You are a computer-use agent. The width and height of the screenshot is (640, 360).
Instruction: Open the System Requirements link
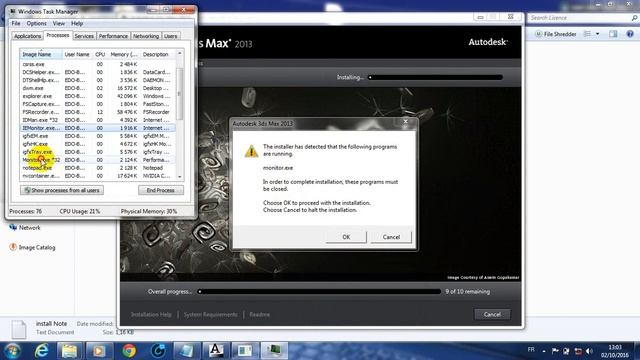[210, 314]
